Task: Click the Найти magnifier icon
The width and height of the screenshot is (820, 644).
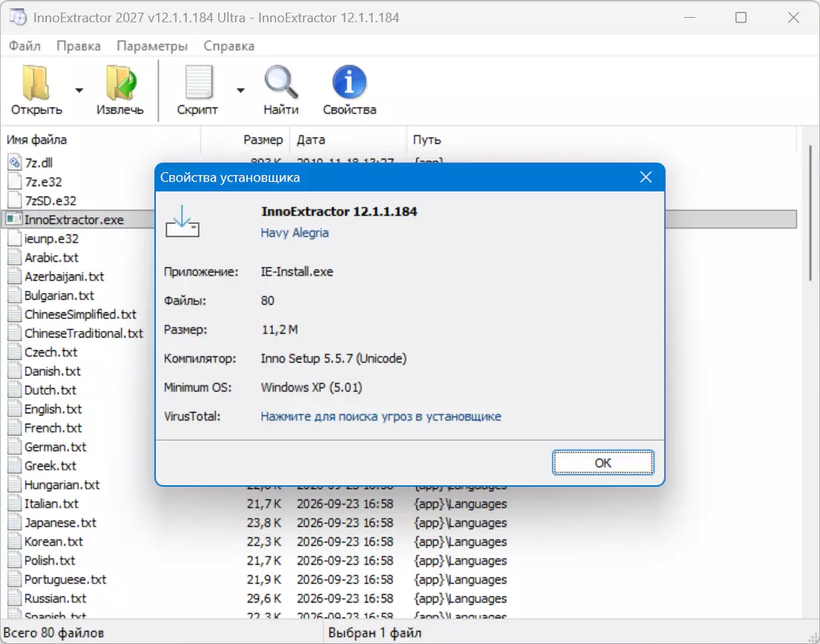Action: tap(281, 82)
